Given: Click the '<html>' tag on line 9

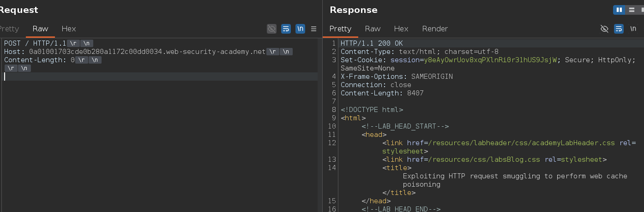Looking at the screenshot, I should click(x=353, y=118).
